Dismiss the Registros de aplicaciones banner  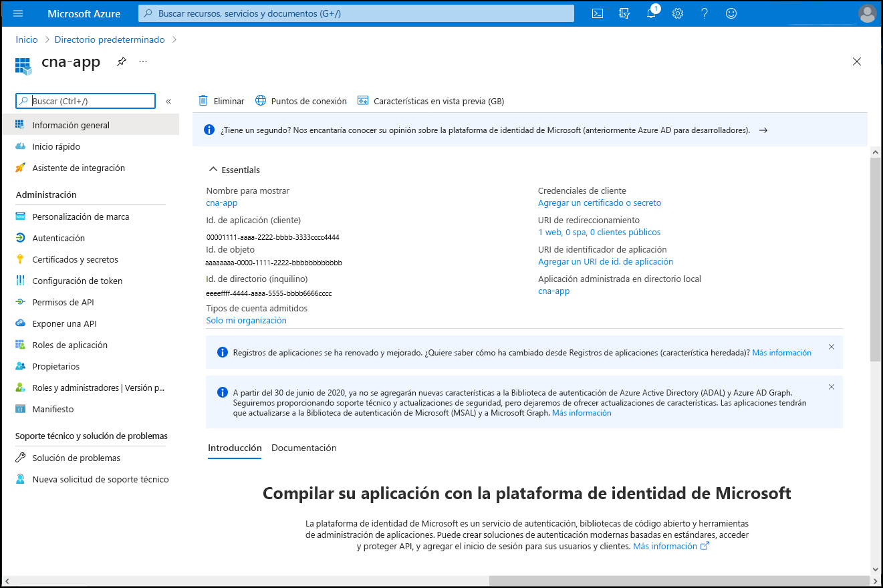pos(832,347)
